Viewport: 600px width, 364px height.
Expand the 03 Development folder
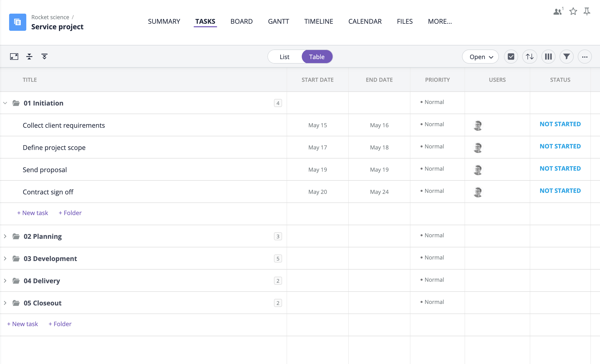point(5,258)
